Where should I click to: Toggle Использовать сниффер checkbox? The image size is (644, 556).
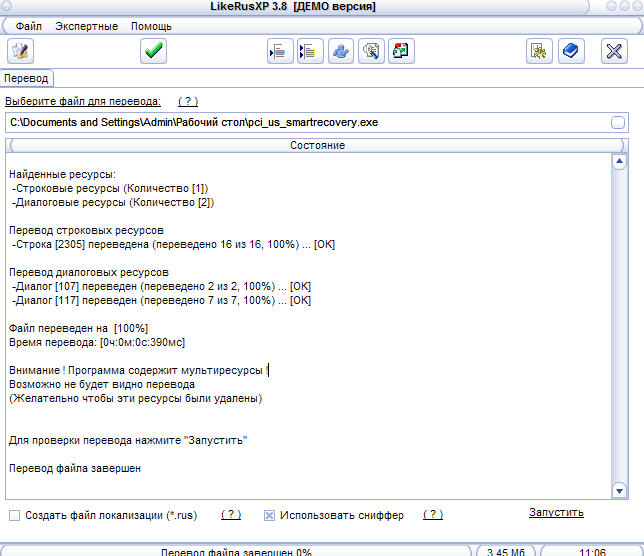269,515
